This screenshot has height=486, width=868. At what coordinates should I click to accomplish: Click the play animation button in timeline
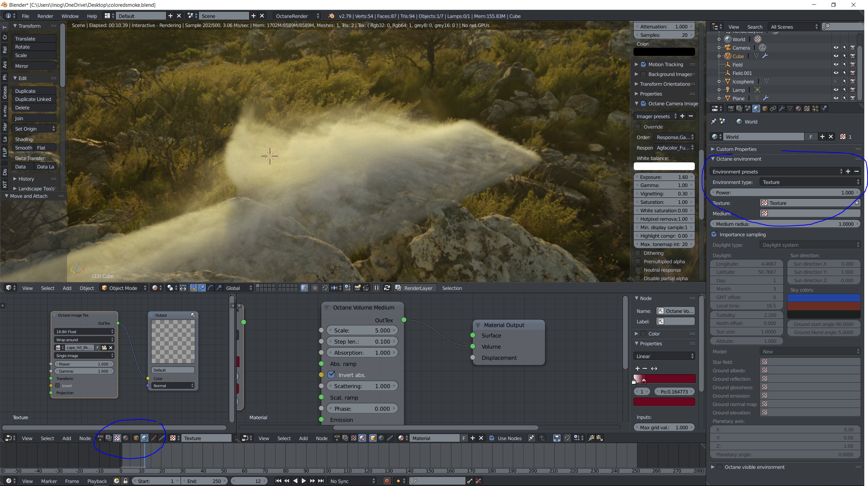[x=304, y=481]
